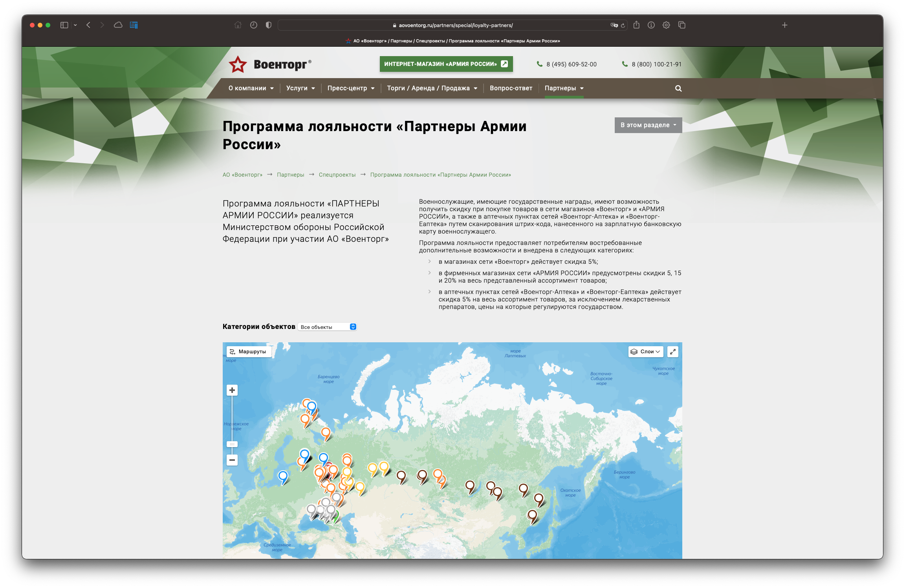Reload the current page

pyautogui.click(x=623, y=26)
